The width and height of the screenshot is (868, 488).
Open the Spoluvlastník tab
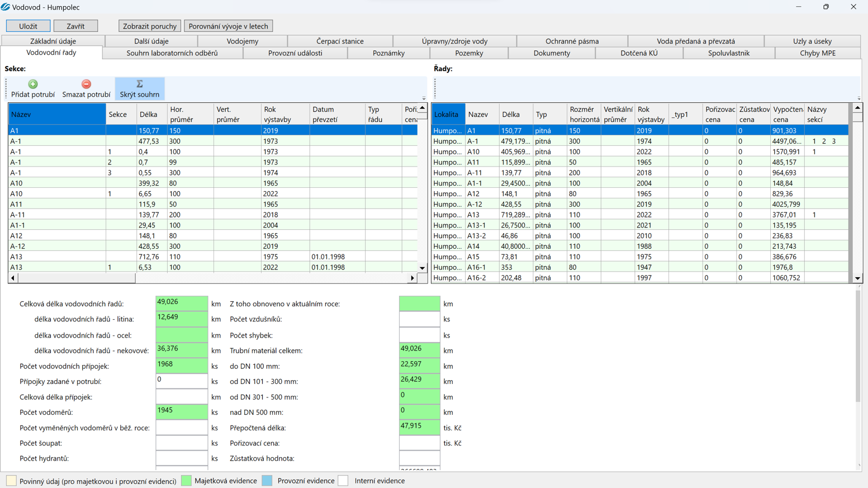729,53
